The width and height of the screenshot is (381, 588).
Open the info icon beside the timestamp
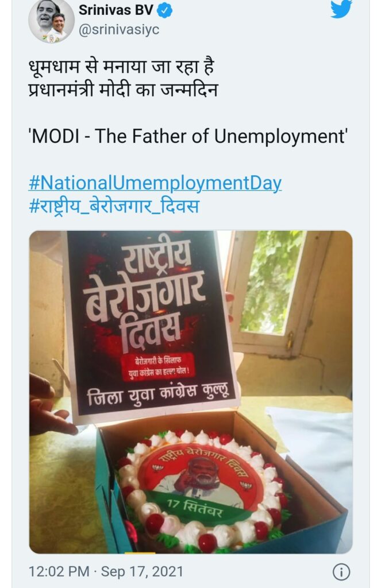click(341, 572)
